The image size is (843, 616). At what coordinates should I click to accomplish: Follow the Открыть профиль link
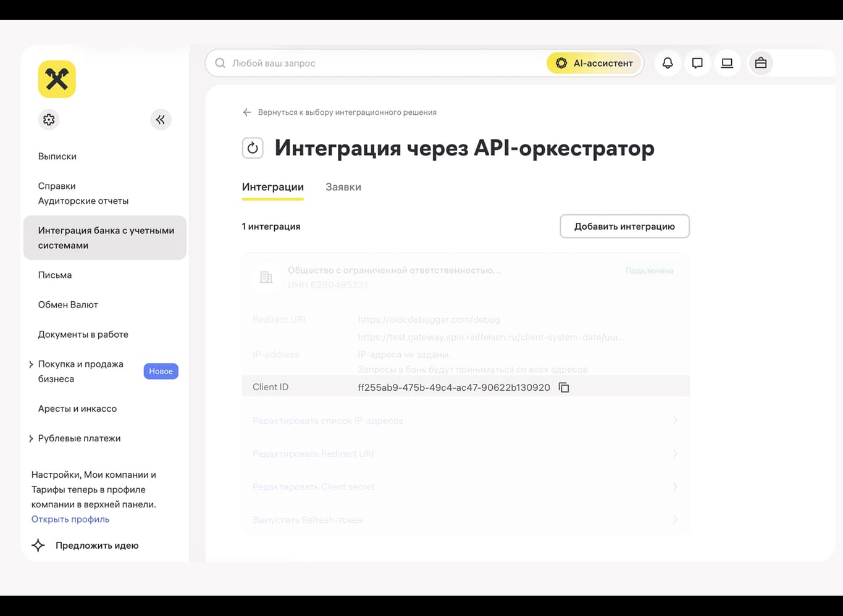point(70,519)
